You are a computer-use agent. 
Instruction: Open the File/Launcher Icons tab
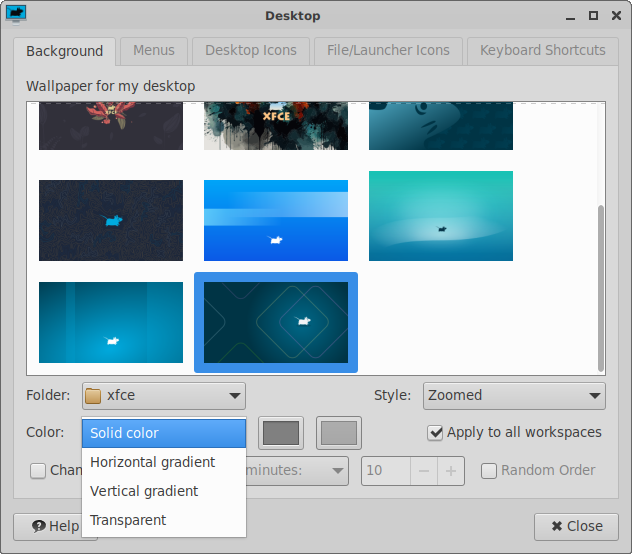388,51
